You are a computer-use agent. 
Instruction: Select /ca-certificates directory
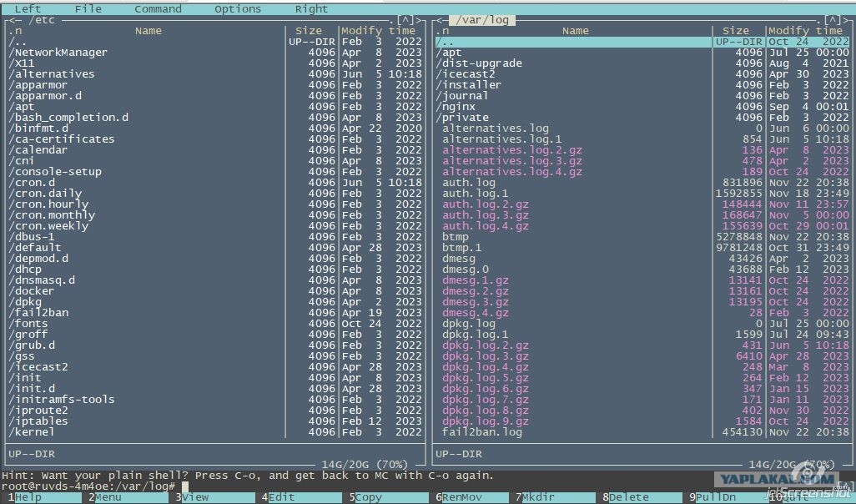[x=215, y=139]
